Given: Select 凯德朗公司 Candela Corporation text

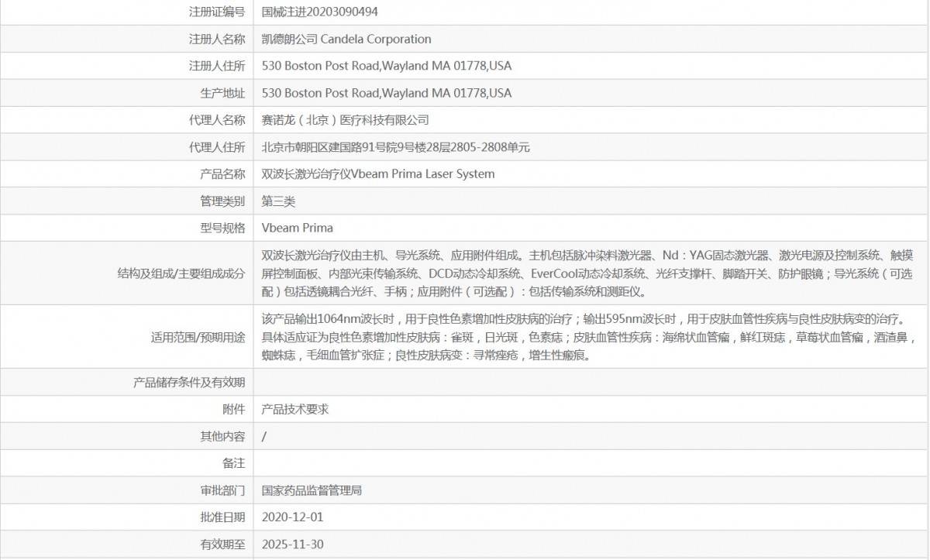Looking at the screenshot, I should pyautogui.click(x=346, y=39).
